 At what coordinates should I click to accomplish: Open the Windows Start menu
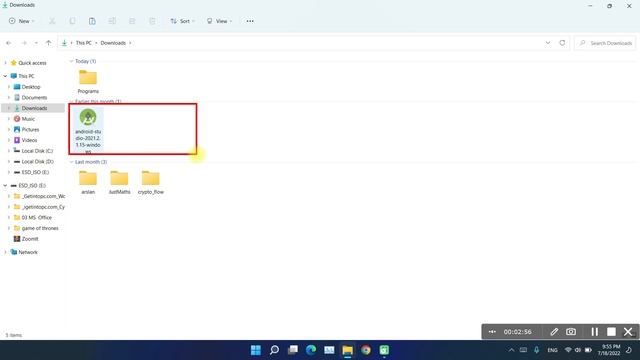coord(256,350)
